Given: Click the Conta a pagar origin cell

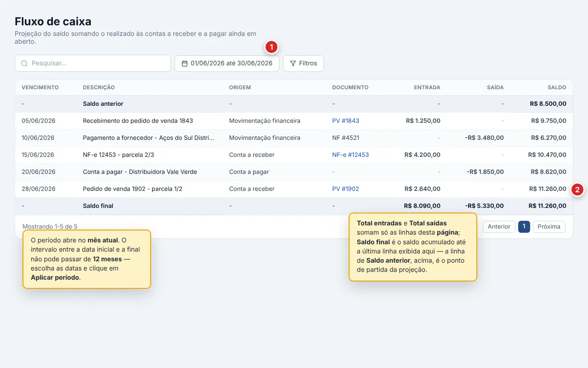Looking at the screenshot, I should (x=249, y=172).
